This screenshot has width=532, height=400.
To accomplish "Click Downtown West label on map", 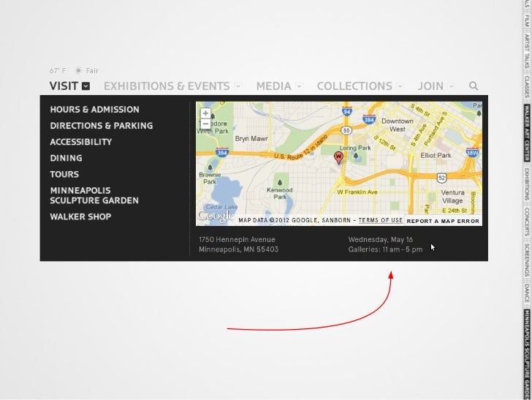I will click(x=398, y=125).
